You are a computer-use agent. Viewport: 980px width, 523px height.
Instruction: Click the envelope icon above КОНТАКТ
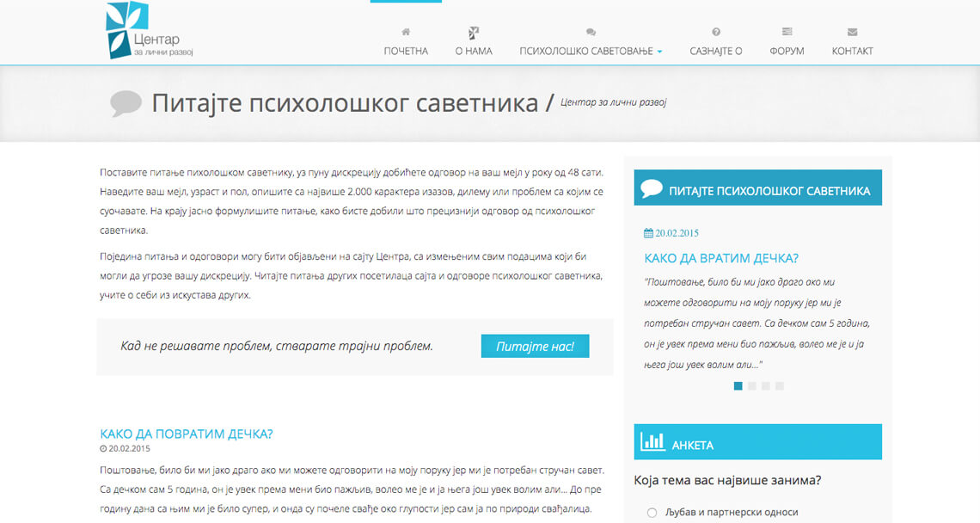853,32
